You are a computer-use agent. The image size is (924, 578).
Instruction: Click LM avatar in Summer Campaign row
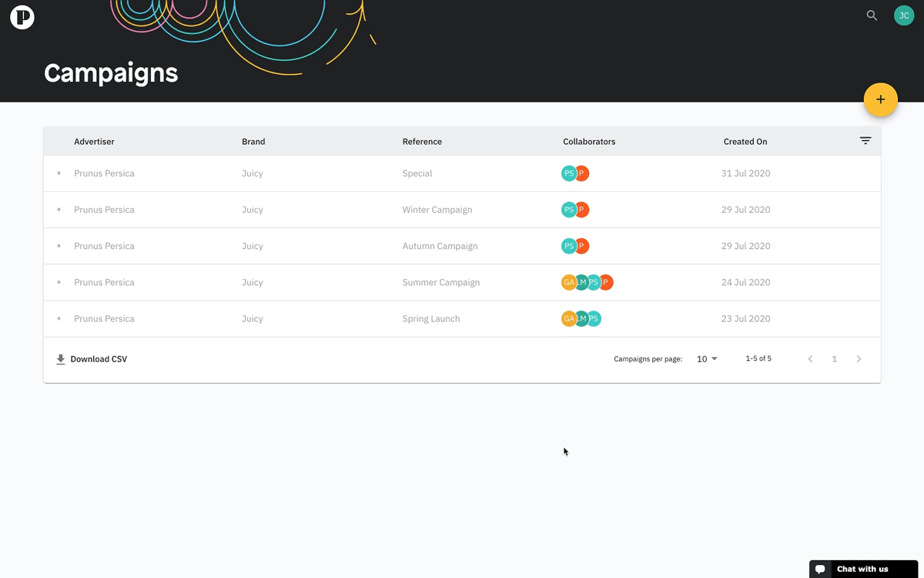pyautogui.click(x=581, y=282)
